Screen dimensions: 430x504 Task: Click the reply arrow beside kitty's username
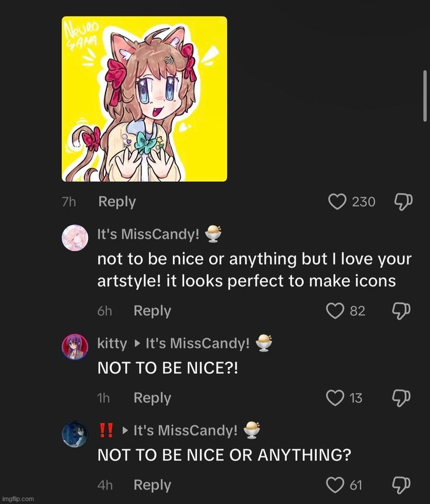pyautogui.click(x=136, y=343)
